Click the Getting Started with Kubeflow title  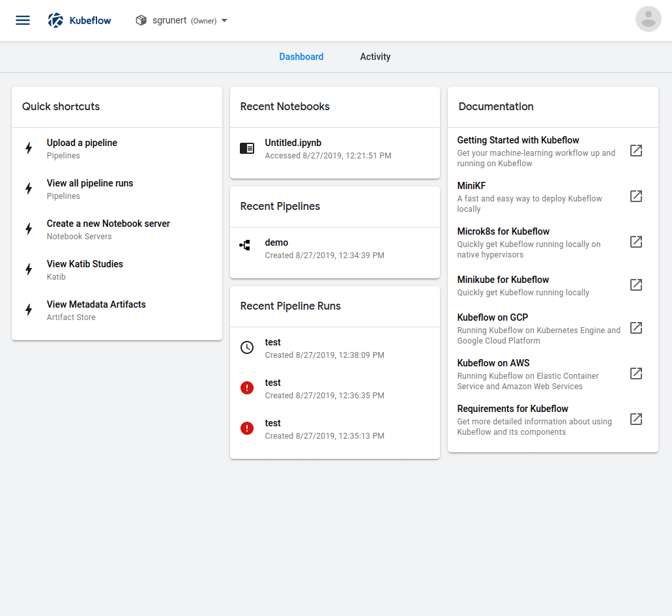tap(518, 140)
